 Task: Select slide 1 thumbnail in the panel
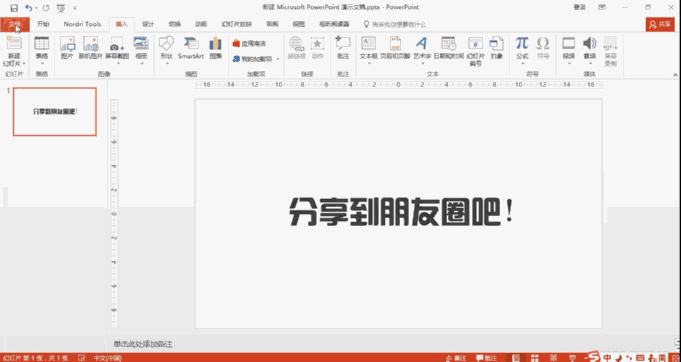pos(55,112)
